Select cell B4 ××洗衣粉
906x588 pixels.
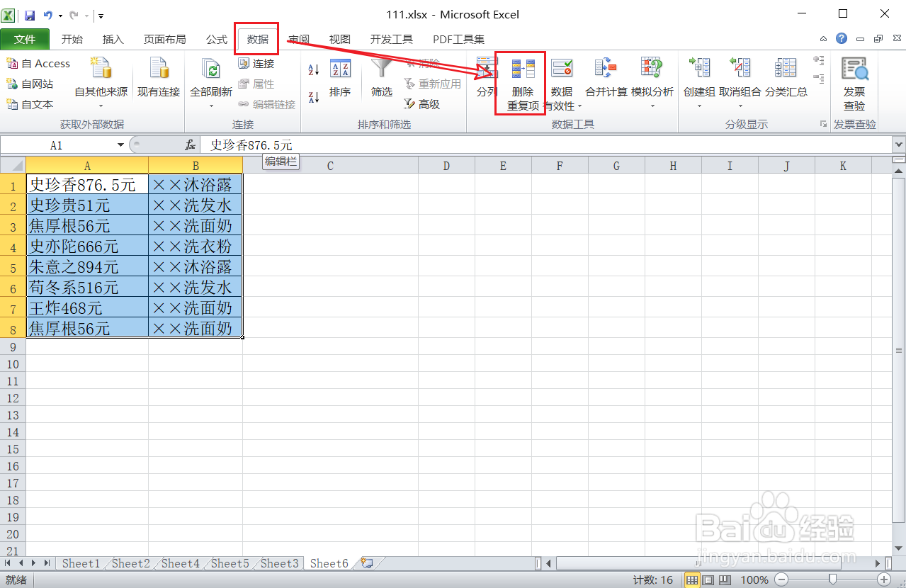196,247
